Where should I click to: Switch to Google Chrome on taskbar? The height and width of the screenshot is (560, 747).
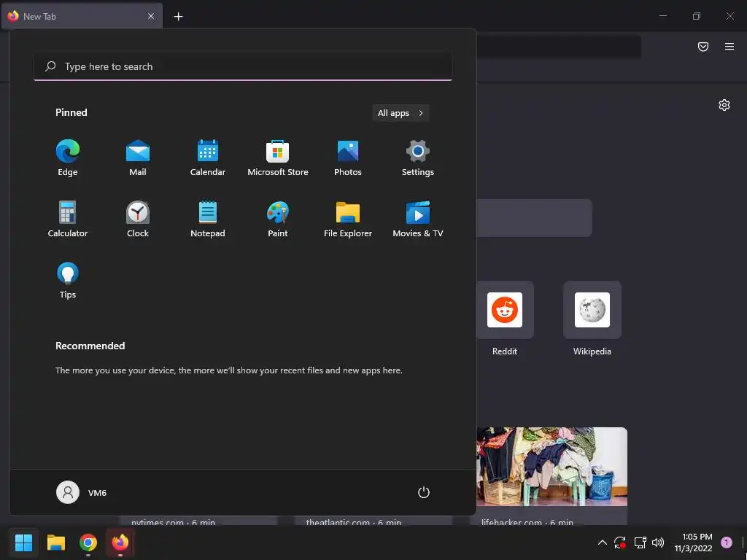pyautogui.click(x=88, y=542)
